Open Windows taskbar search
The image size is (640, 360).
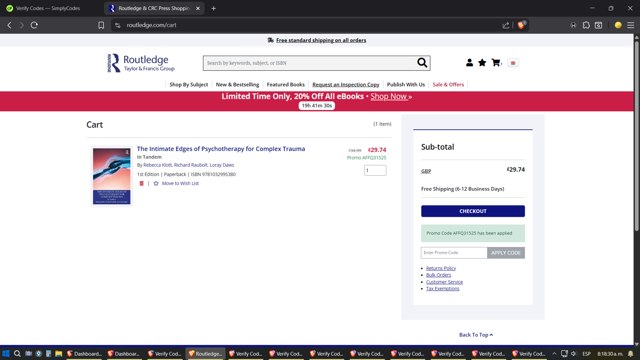point(17,353)
